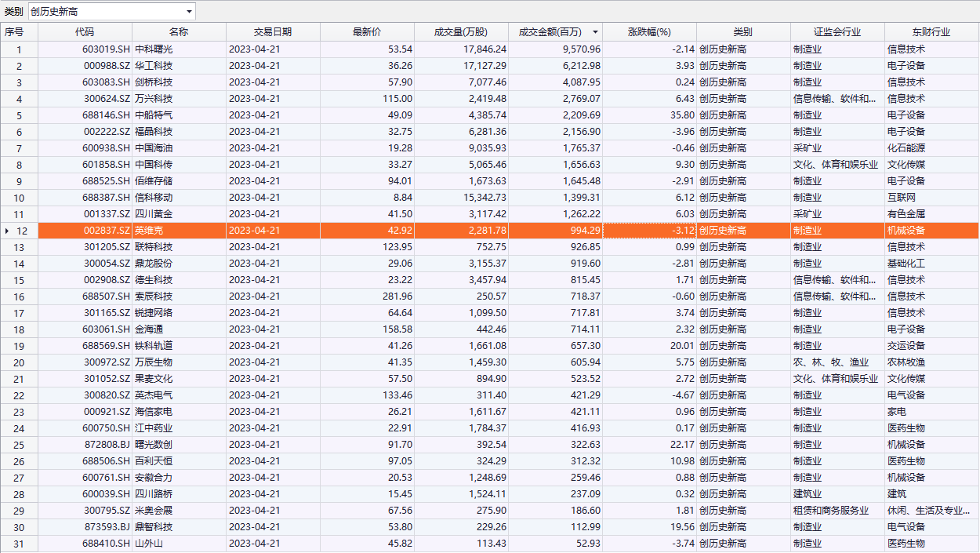Viewport: 980px width, 553px height.
Task: Select stock code 688146.SH cell
Action: point(85,115)
